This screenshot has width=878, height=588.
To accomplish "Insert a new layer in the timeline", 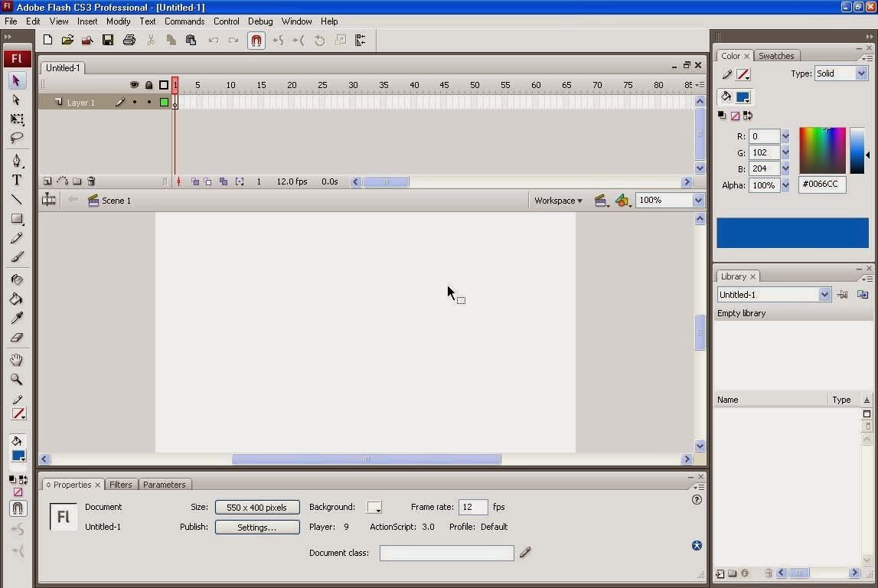I will [x=47, y=181].
